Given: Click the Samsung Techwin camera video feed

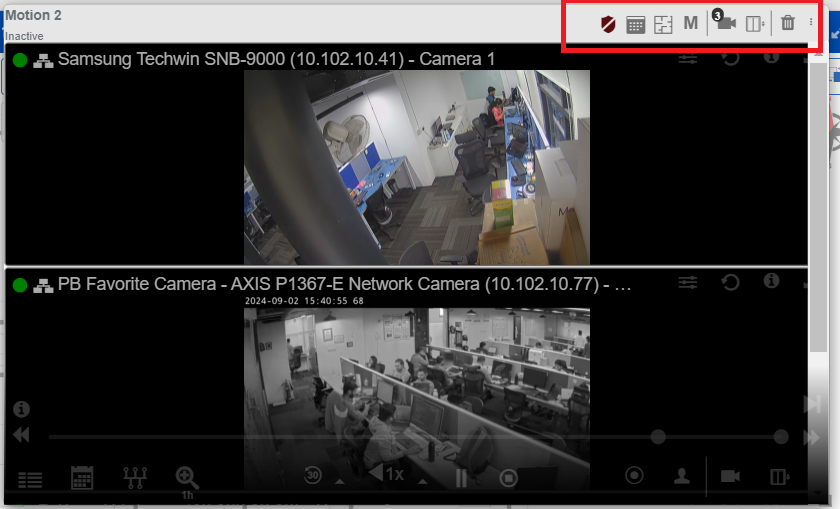Looking at the screenshot, I should 416,166.
